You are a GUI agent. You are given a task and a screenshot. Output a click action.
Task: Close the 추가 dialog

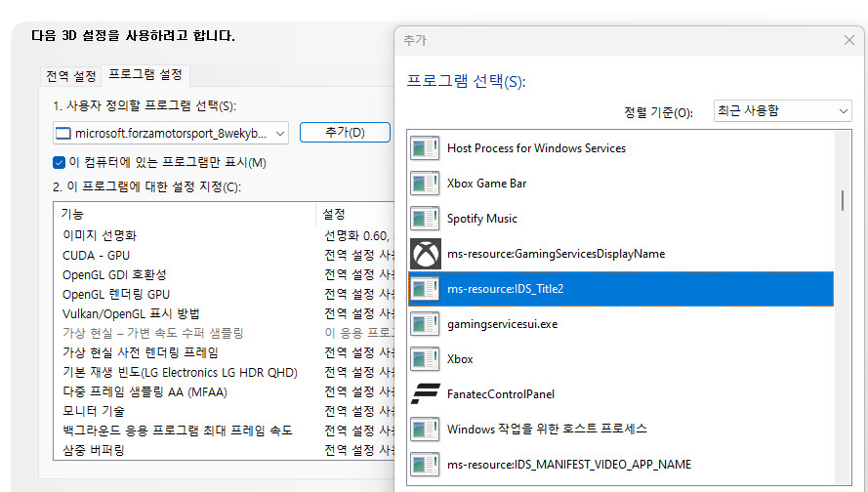point(848,40)
